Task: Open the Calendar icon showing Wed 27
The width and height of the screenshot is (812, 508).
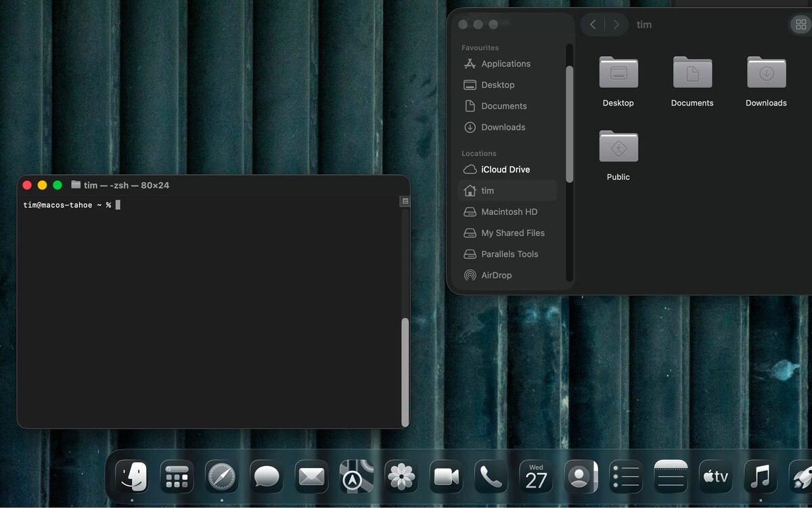Action: point(536,478)
